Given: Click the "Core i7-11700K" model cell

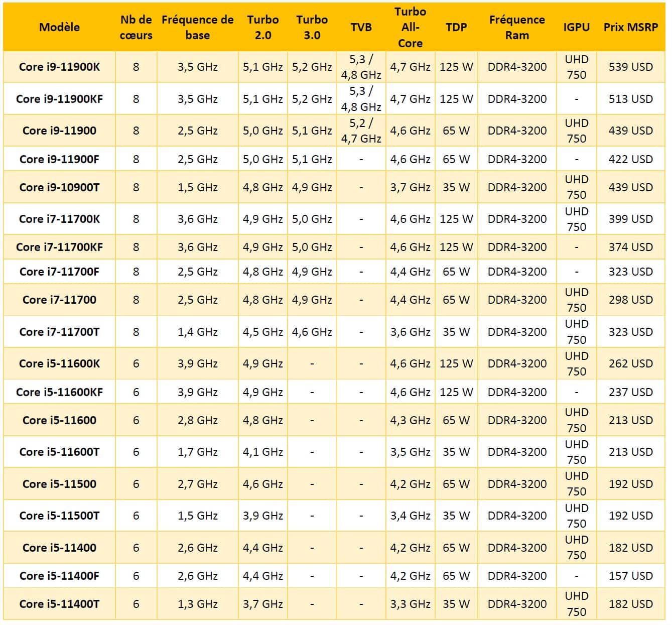Looking at the screenshot, I should (x=59, y=219).
